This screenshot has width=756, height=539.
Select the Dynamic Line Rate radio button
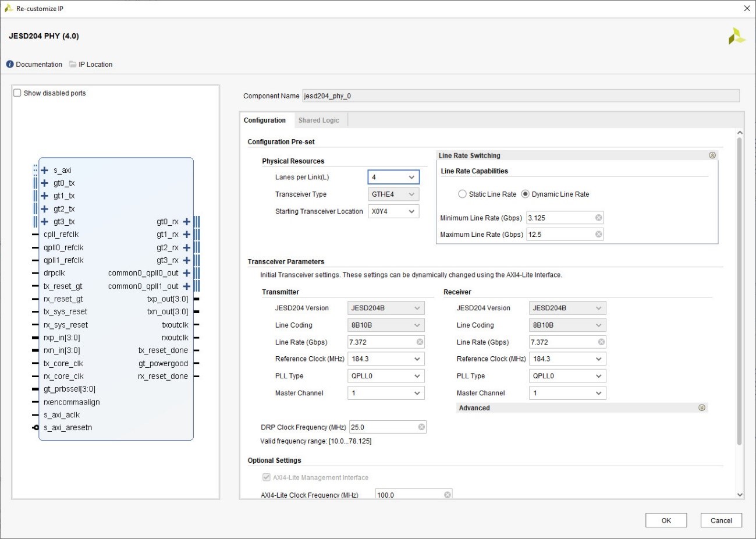525,194
